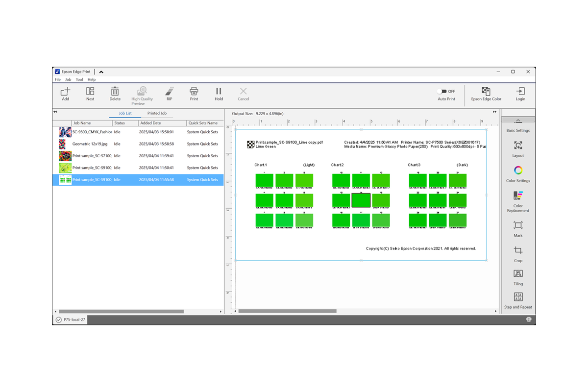Select the 'Geometric 12x19.jpg' job name
Viewport: 588px width, 392px height.
click(x=90, y=144)
